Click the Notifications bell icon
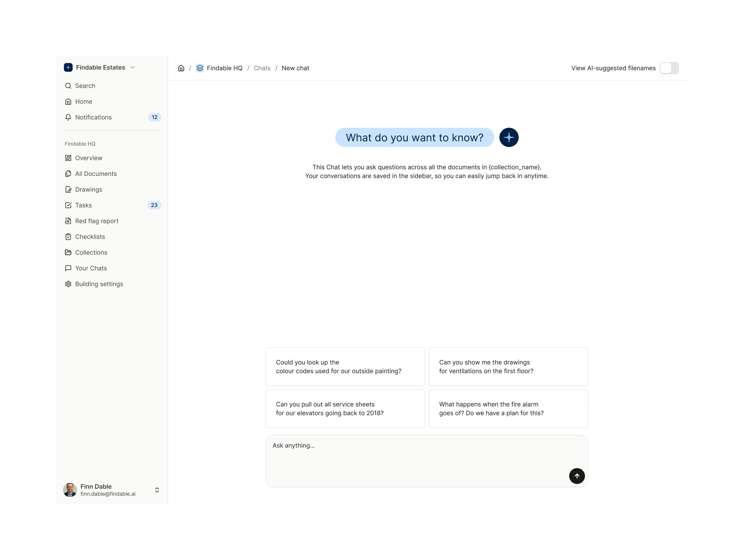The width and height of the screenshot is (742, 560). pos(68,117)
